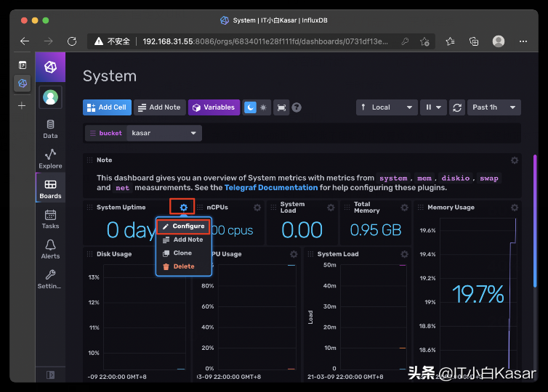Open the System Load graph cell gear
548x392 pixels.
(404, 254)
